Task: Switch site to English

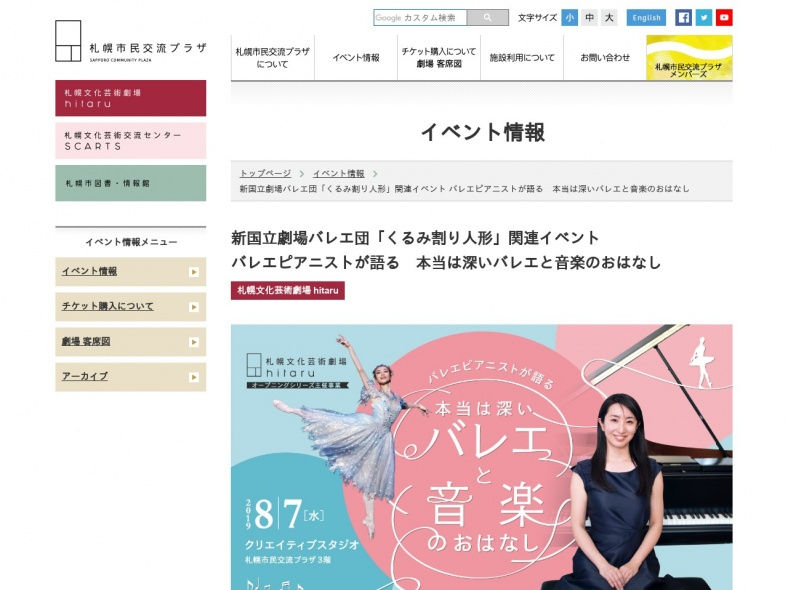Action: [x=646, y=18]
